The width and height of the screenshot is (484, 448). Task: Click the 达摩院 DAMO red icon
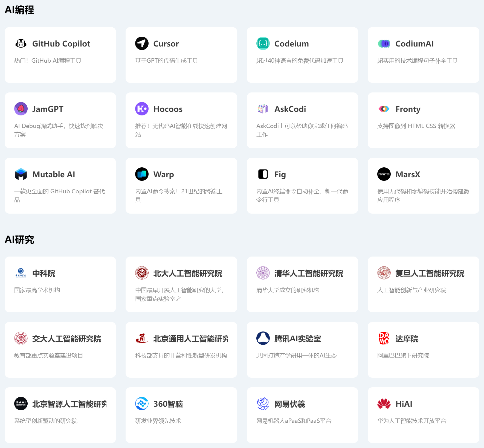(384, 338)
